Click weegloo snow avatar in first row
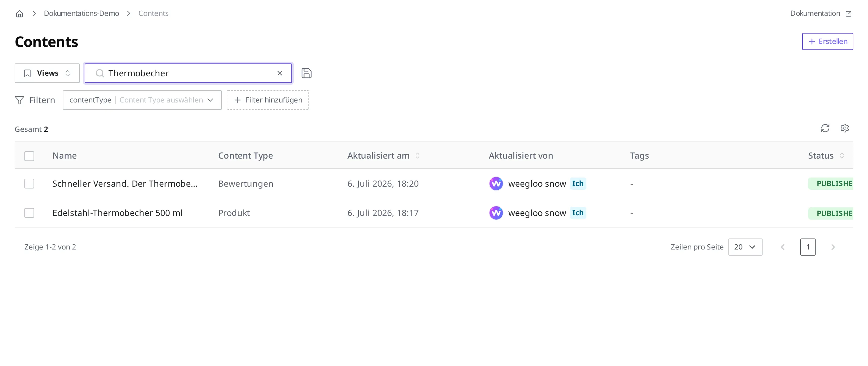 point(496,184)
